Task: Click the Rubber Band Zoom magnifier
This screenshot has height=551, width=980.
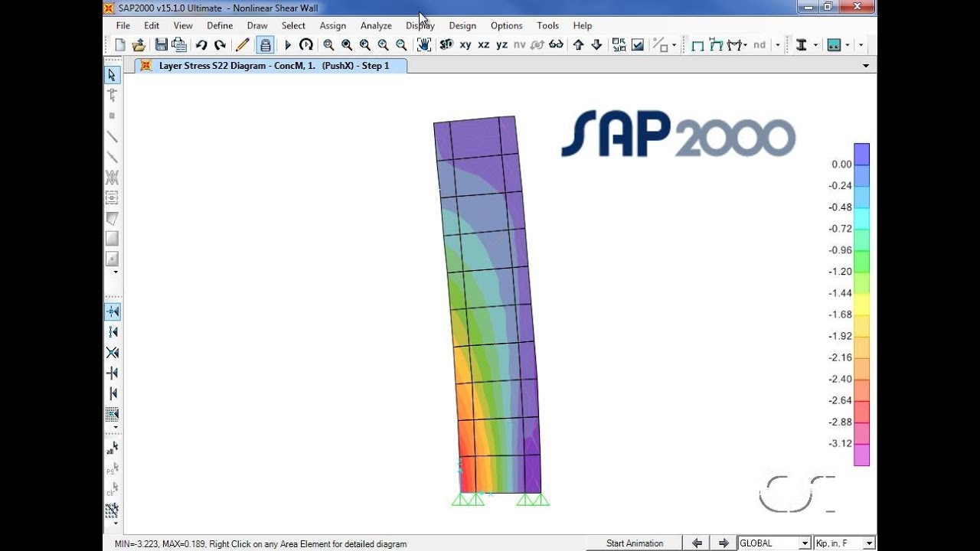Action: [x=328, y=45]
